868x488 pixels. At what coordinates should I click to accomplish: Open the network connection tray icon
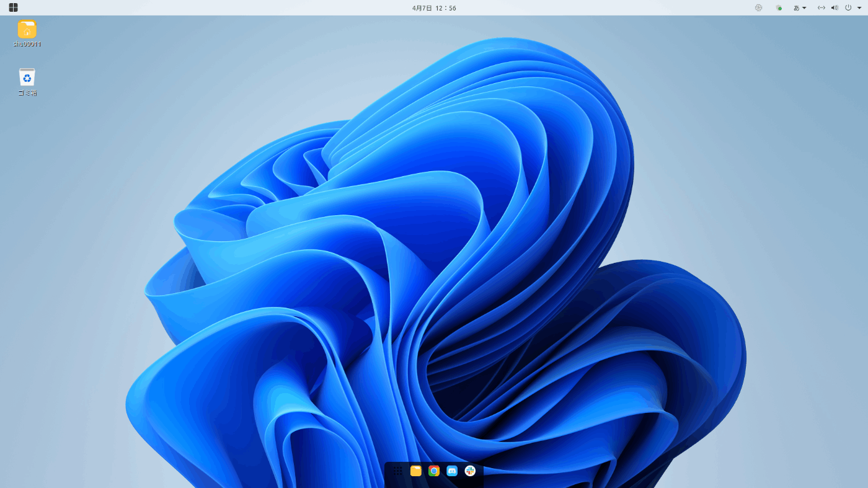tap(821, 8)
